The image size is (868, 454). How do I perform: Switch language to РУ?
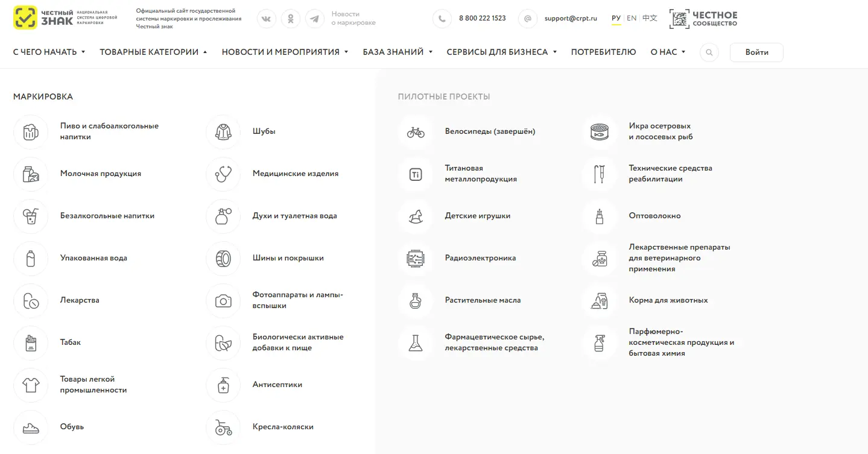point(616,18)
